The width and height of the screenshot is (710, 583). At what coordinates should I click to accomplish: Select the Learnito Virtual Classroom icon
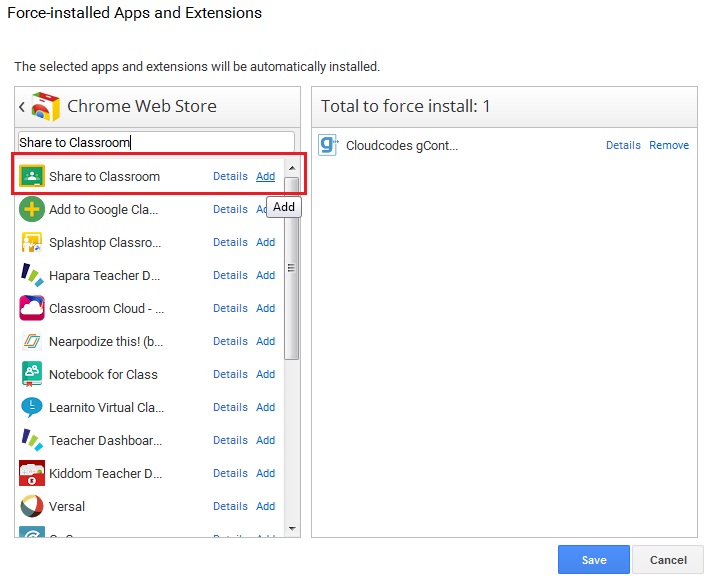(x=32, y=407)
